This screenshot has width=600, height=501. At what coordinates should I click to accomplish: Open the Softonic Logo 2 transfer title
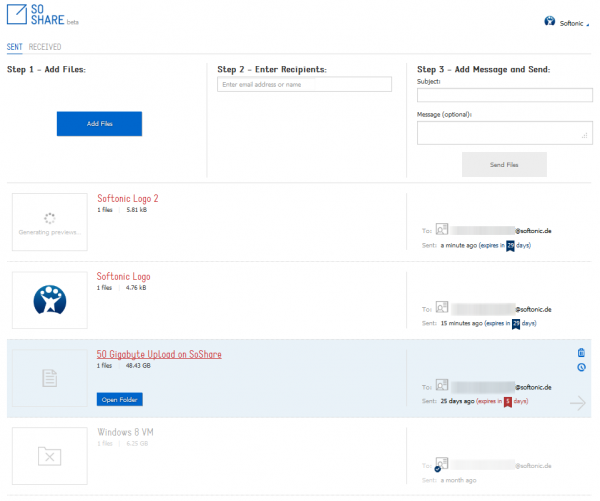pyautogui.click(x=128, y=198)
